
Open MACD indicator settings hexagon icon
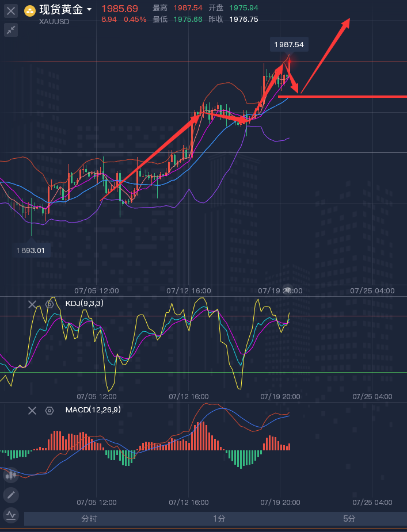tap(50, 410)
